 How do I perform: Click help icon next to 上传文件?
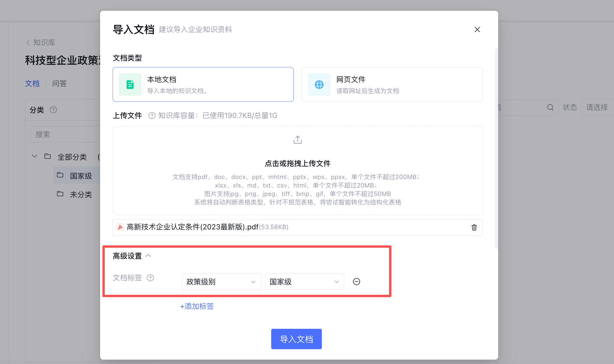pos(152,116)
